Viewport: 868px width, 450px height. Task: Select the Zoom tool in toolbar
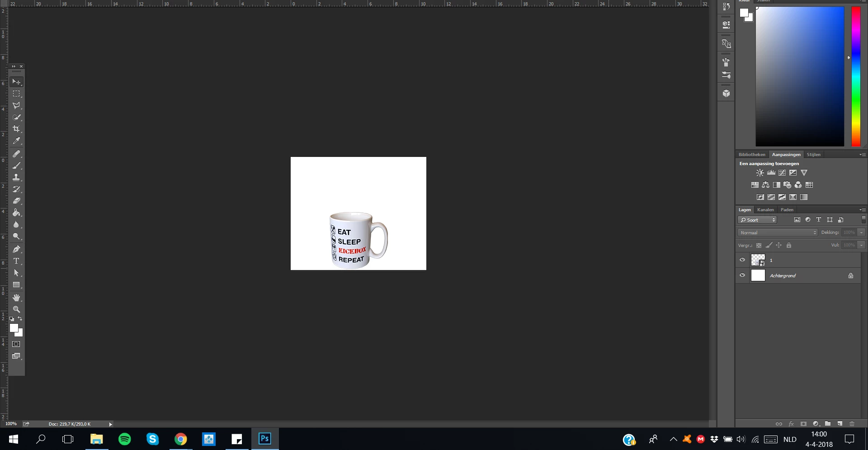16,309
